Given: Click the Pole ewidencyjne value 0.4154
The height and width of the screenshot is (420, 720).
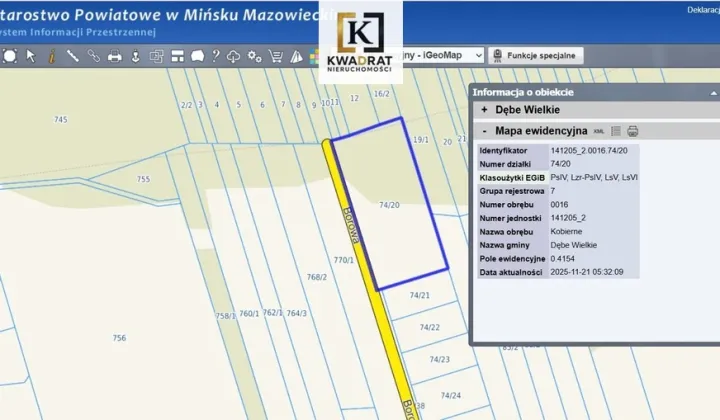Looking at the screenshot, I should click(562, 258).
